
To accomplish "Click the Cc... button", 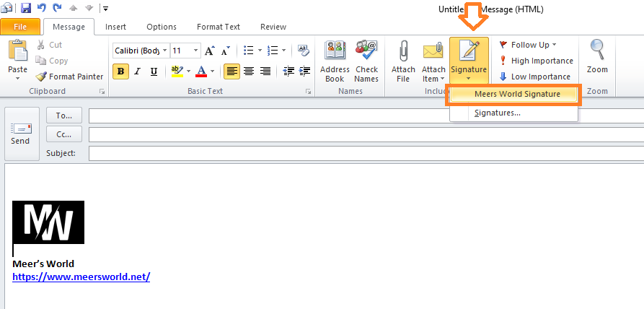I will point(64,134).
